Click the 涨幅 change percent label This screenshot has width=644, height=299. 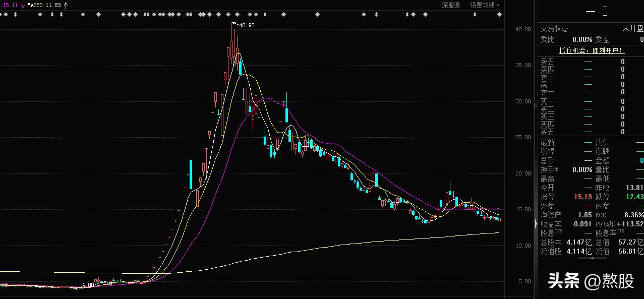click(548, 151)
